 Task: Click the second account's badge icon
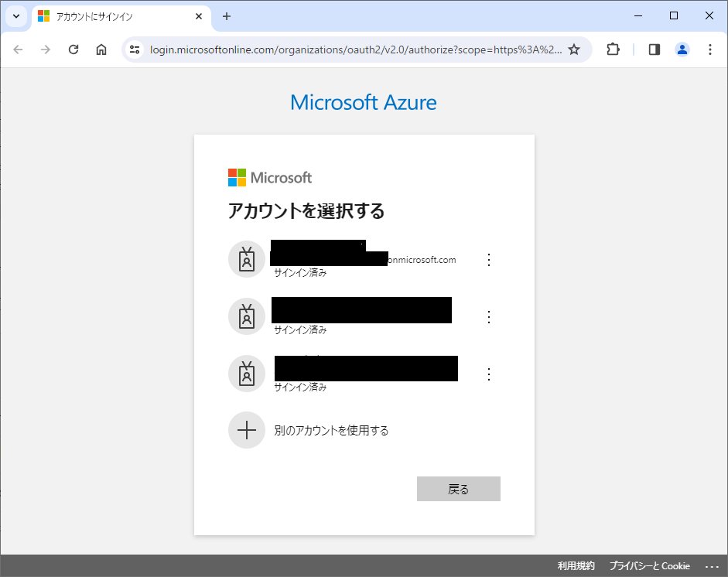click(x=247, y=316)
